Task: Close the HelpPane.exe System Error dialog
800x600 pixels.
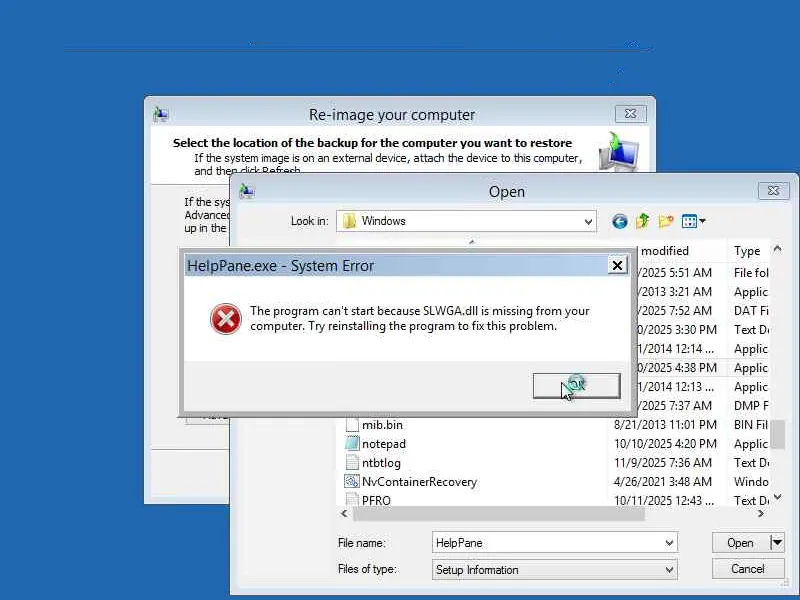Action: (617, 265)
